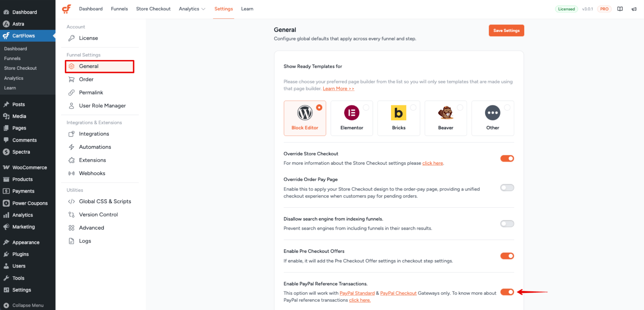Click the Bricks logo icon
The width and height of the screenshot is (644, 310).
(x=398, y=113)
